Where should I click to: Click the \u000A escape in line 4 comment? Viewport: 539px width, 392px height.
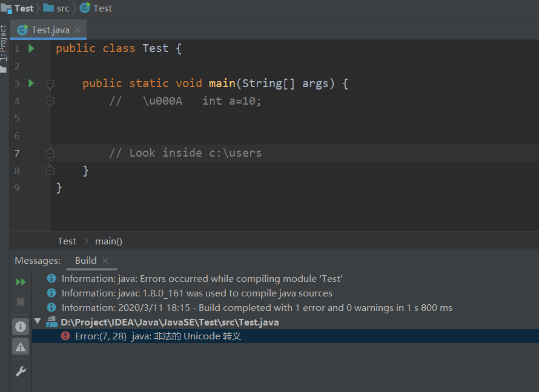coord(162,101)
